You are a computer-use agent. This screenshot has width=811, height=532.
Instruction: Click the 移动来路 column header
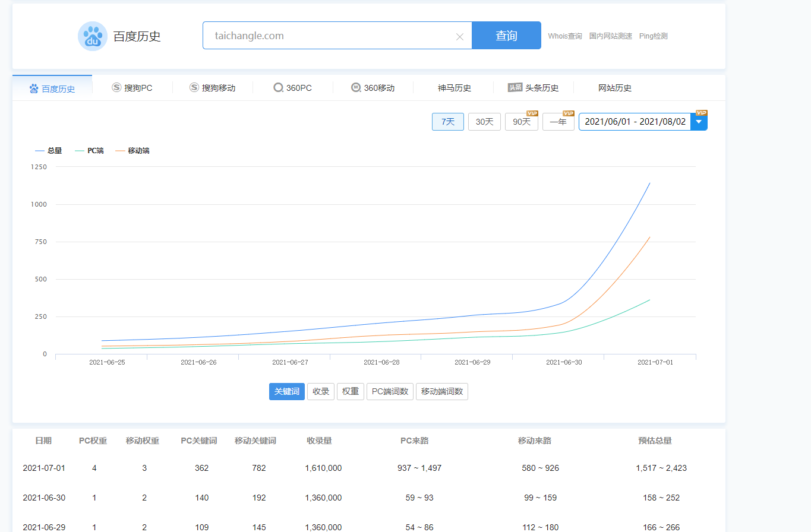pos(535,441)
